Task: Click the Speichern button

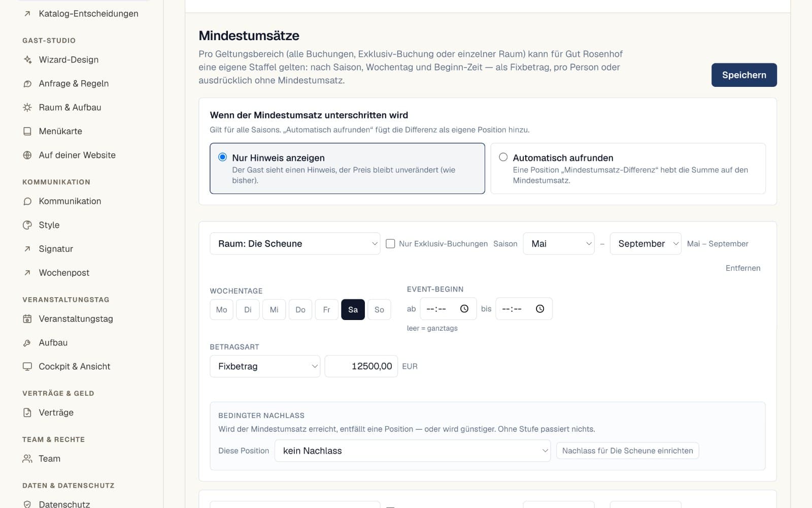Action: pyautogui.click(x=744, y=75)
